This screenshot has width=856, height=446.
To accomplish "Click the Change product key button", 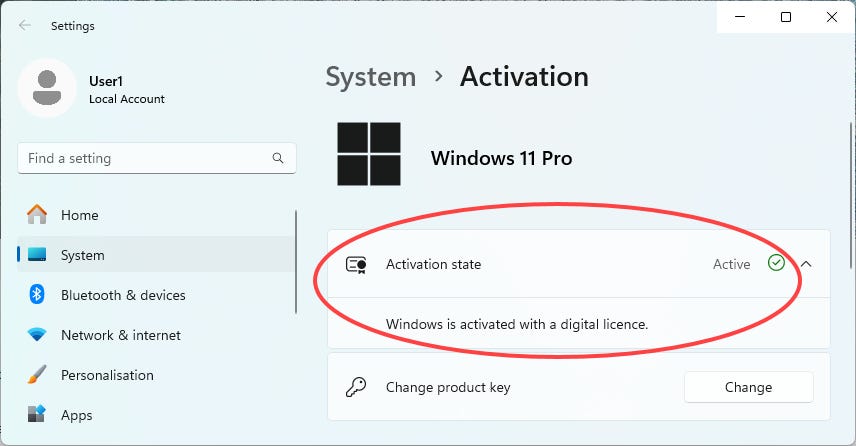I will (748, 387).
